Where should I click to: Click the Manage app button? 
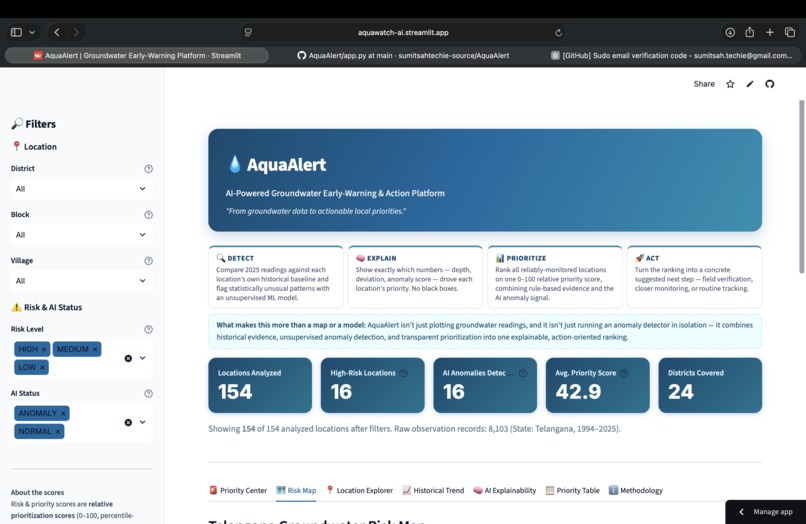tap(766, 512)
